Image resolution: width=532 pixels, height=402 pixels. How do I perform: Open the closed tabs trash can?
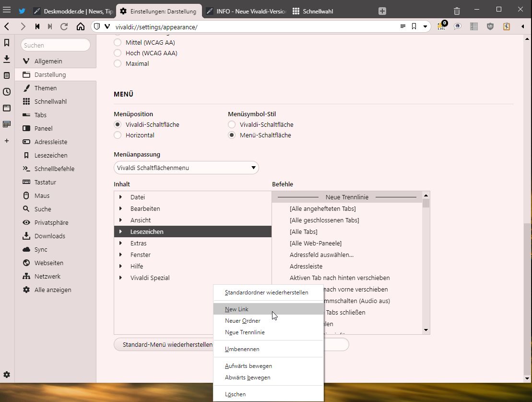(457, 11)
